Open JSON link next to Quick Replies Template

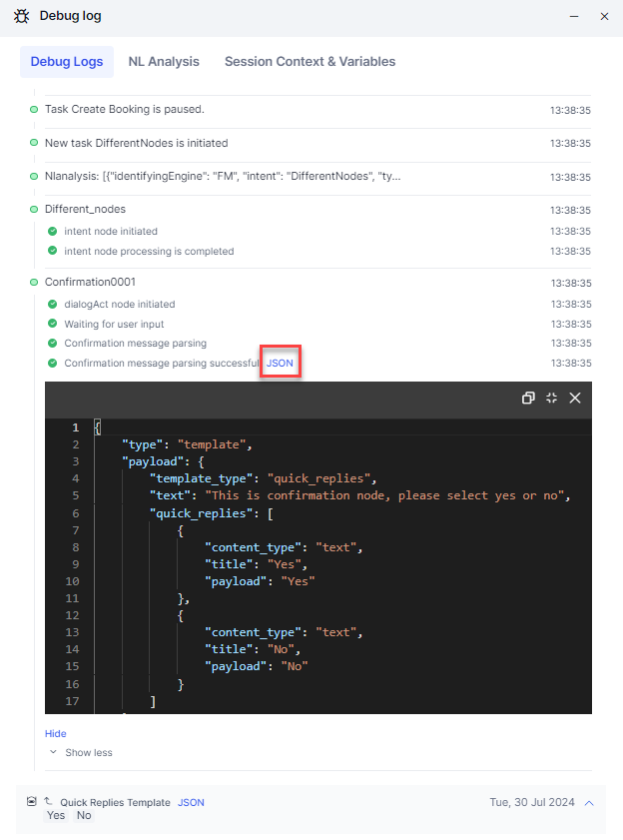click(191, 802)
